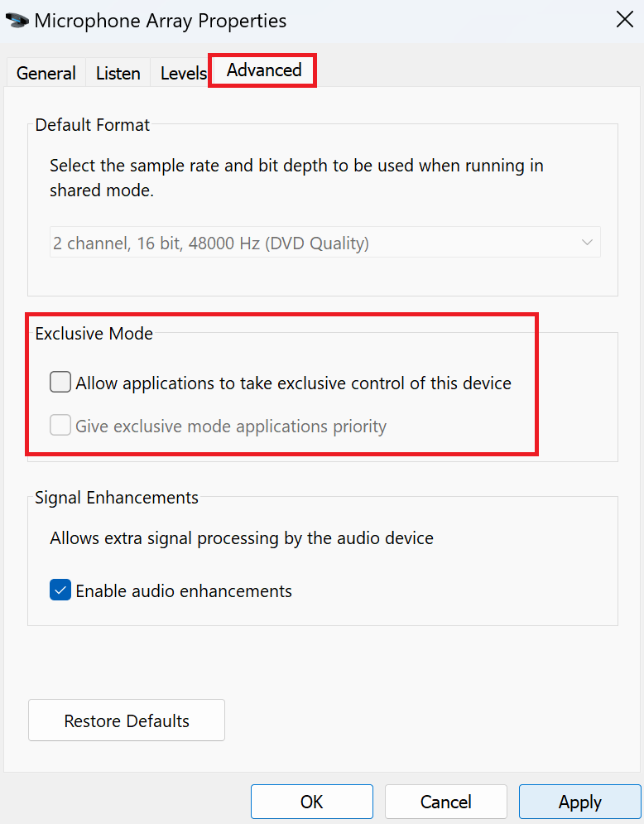Apply the current audio settings
The width and height of the screenshot is (644, 824).
pyautogui.click(x=579, y=801)
